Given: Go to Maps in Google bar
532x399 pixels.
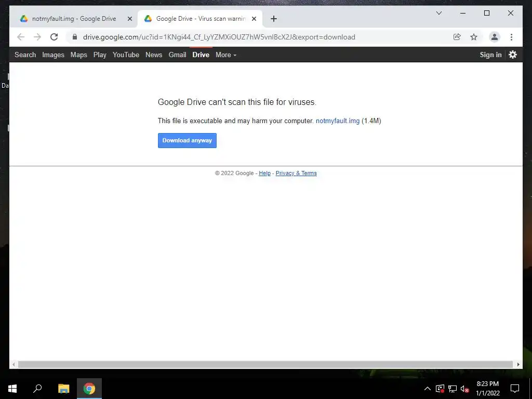Looking at the screenshot, I should [x=79, y=55].
